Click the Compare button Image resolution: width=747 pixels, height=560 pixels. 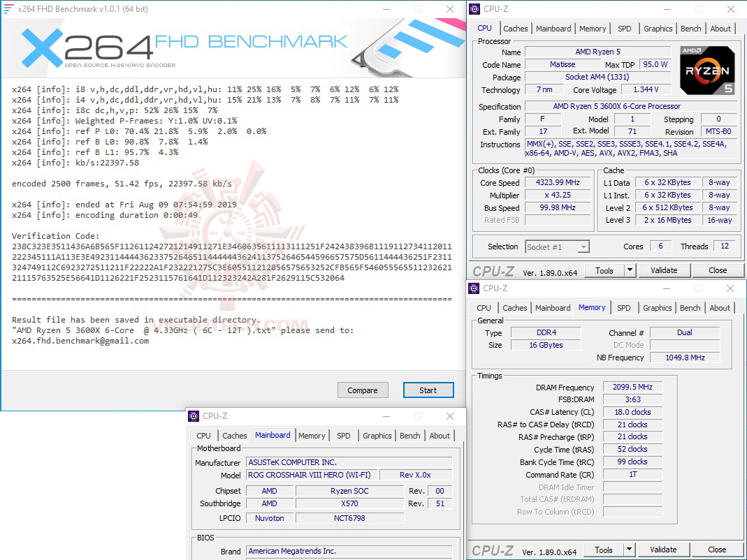click(363, 390)
